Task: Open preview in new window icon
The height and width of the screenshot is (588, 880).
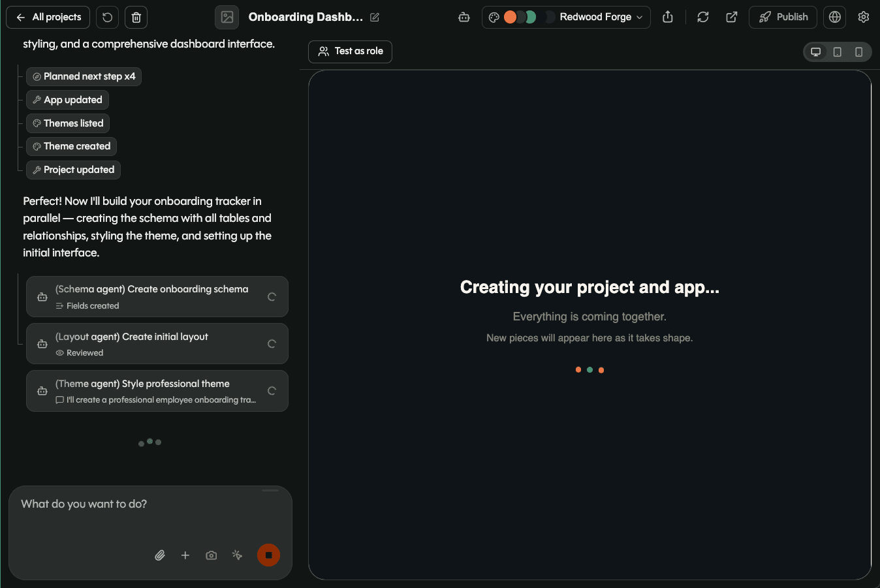Action: 732,17
